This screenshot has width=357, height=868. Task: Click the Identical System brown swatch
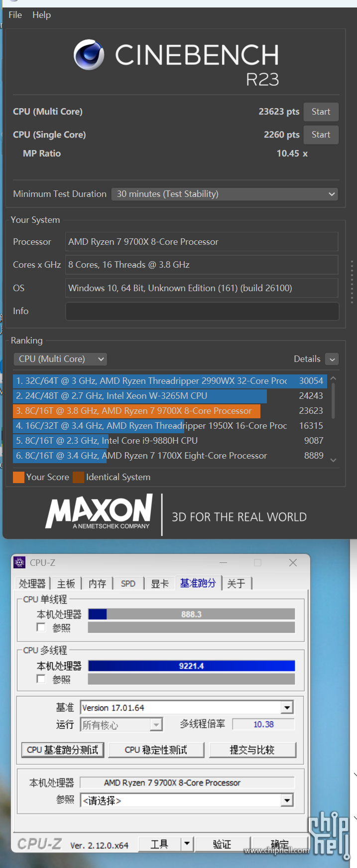78,477
